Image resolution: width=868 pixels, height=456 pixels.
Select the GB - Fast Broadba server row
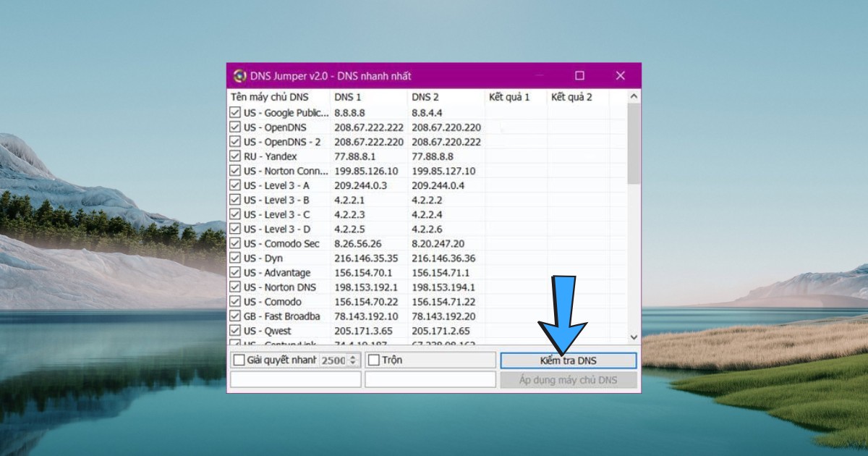pyautogui.click(x=282, y=316)
